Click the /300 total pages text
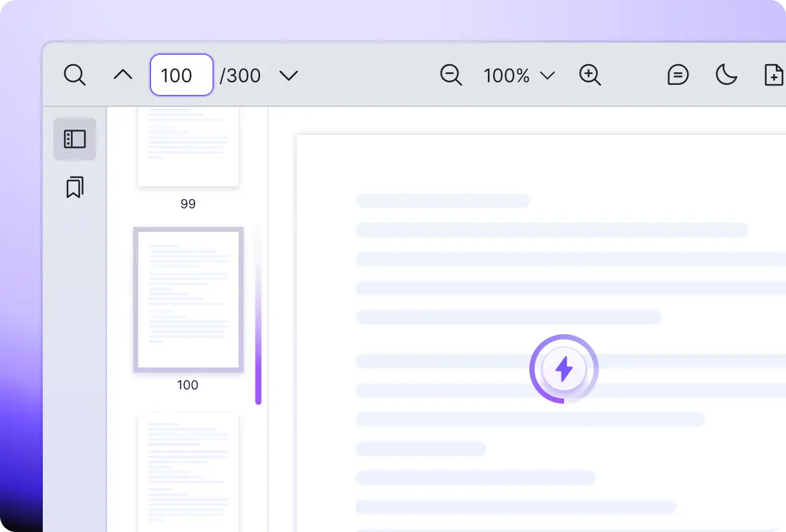This screenshot has width=786, height=532. click(240, 76)
